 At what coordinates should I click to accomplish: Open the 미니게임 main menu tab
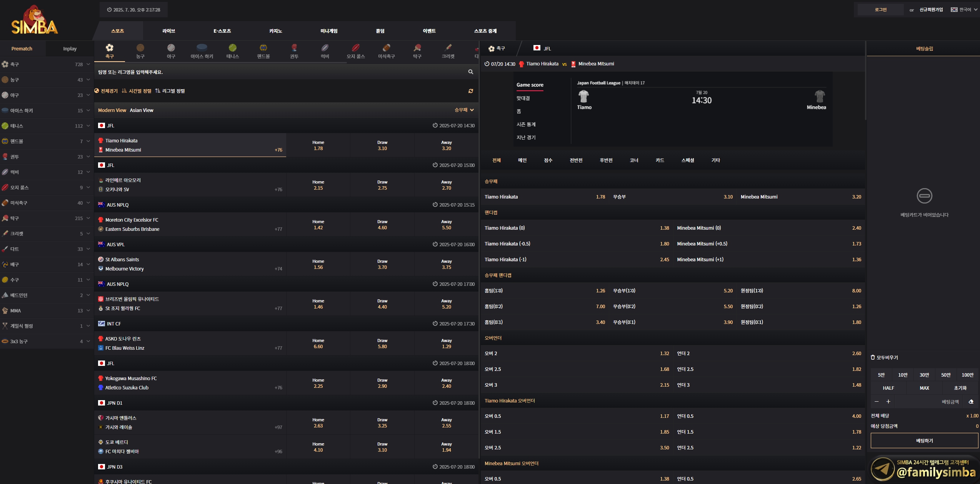pos(329,31)
